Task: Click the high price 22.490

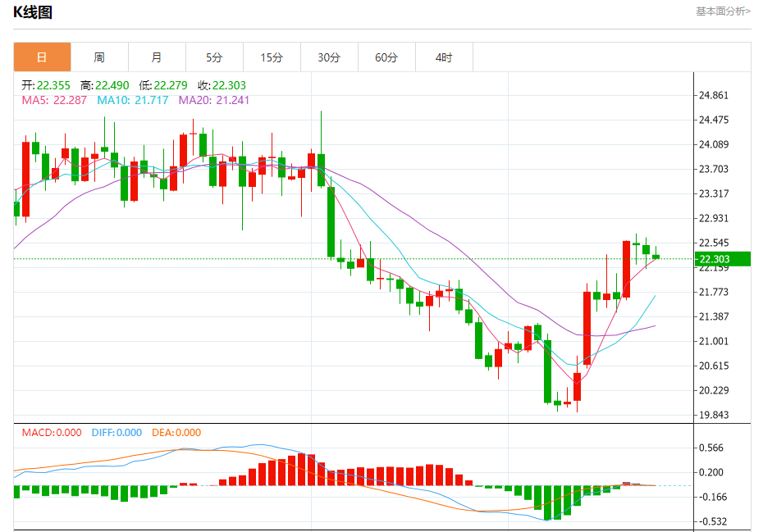Action: pyautogui.click(x=112, y=85)
